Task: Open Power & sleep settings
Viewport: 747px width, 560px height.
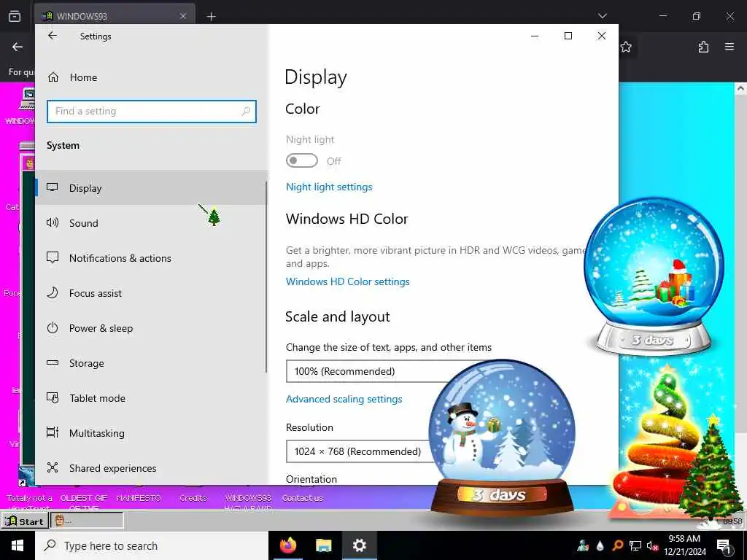Action: tap(152, 328)
